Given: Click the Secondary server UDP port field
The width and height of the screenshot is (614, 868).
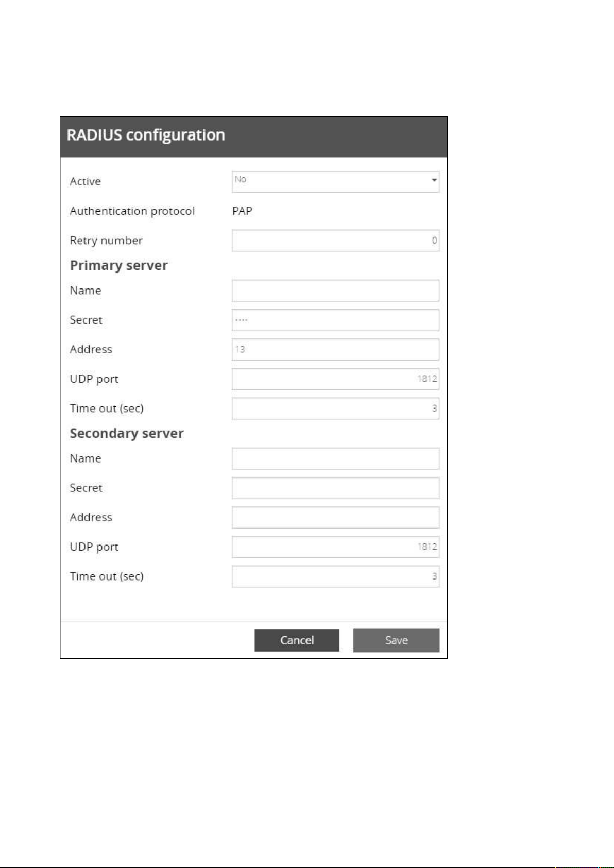Looking at the screenshot, I should point(335,547).
